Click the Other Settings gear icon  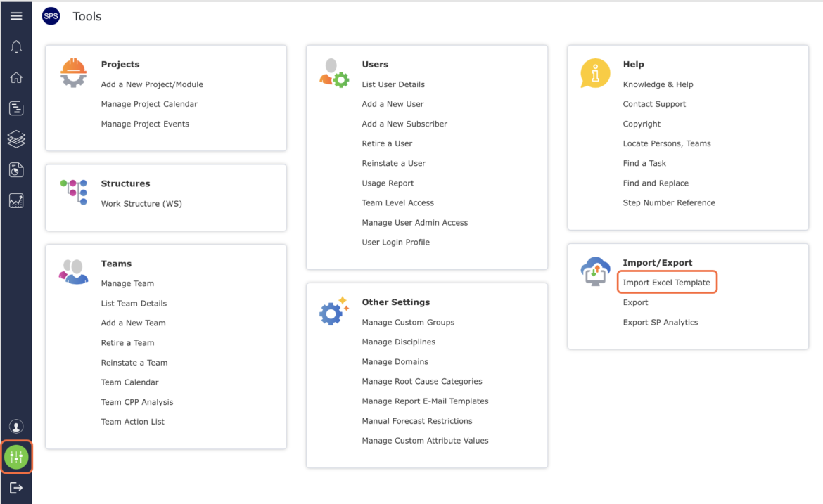(334, 311)
